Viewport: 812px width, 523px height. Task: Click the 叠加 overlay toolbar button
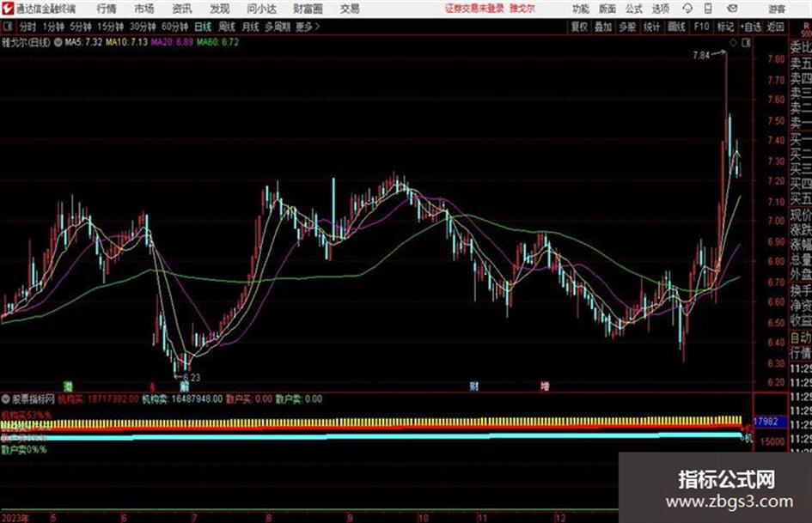pos(603,27)
